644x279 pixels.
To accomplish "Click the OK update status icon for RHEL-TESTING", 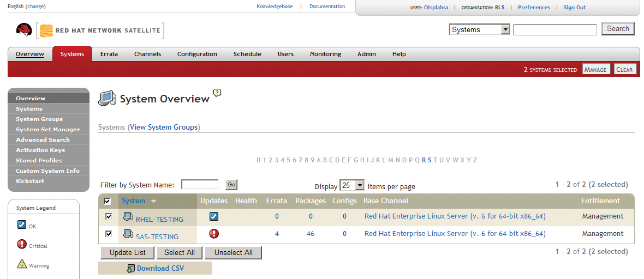I will (x=213, y=216).
